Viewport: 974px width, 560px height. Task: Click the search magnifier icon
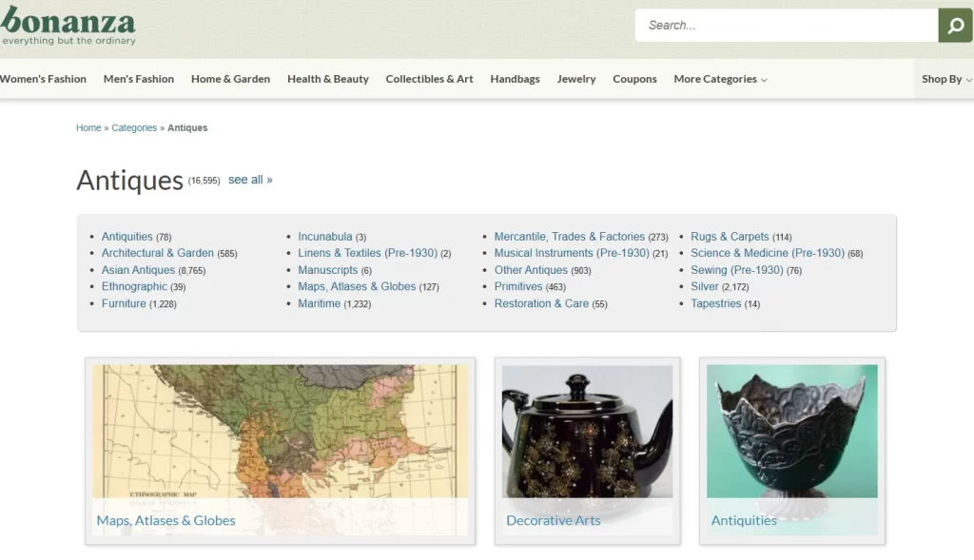[955, 26]
